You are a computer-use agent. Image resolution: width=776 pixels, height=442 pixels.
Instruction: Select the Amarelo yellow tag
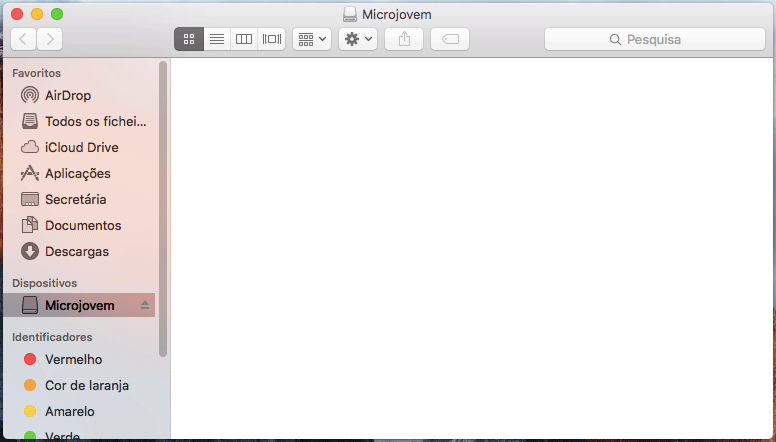click(79, 411)
